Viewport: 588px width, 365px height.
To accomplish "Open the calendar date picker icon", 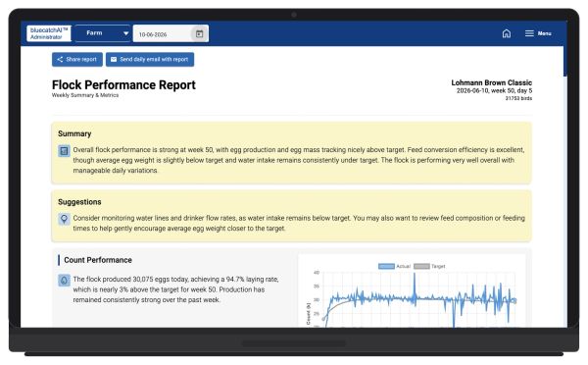I will tap(200, 33).
